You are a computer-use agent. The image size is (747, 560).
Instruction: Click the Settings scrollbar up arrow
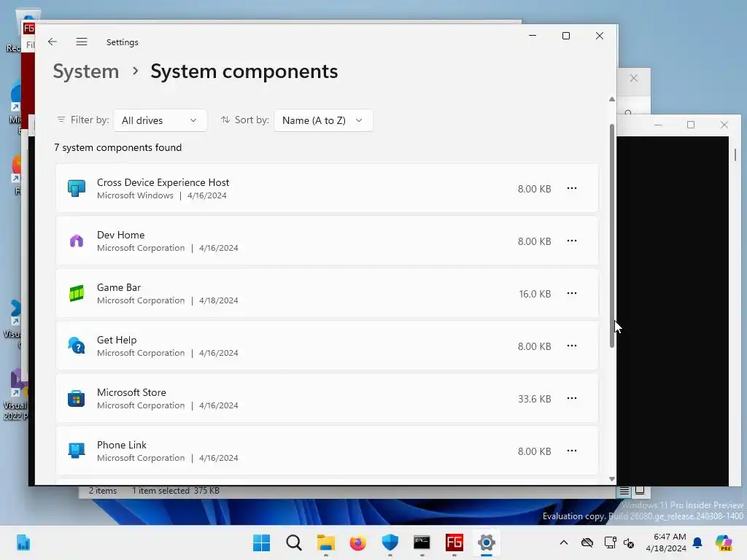pyautogui.click(x=612, y=99)
